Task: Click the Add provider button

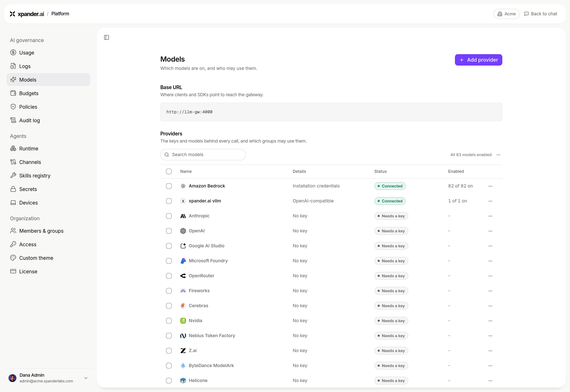Action: [x=478, y=60]
